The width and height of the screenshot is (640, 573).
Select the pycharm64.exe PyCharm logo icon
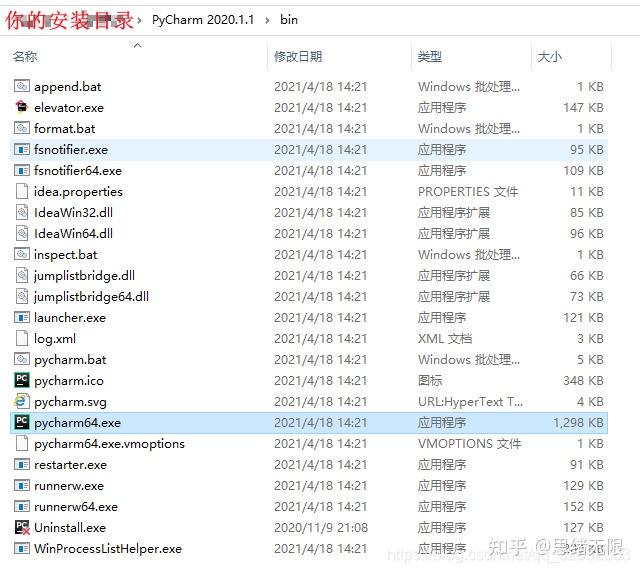[x=22, y=422]
